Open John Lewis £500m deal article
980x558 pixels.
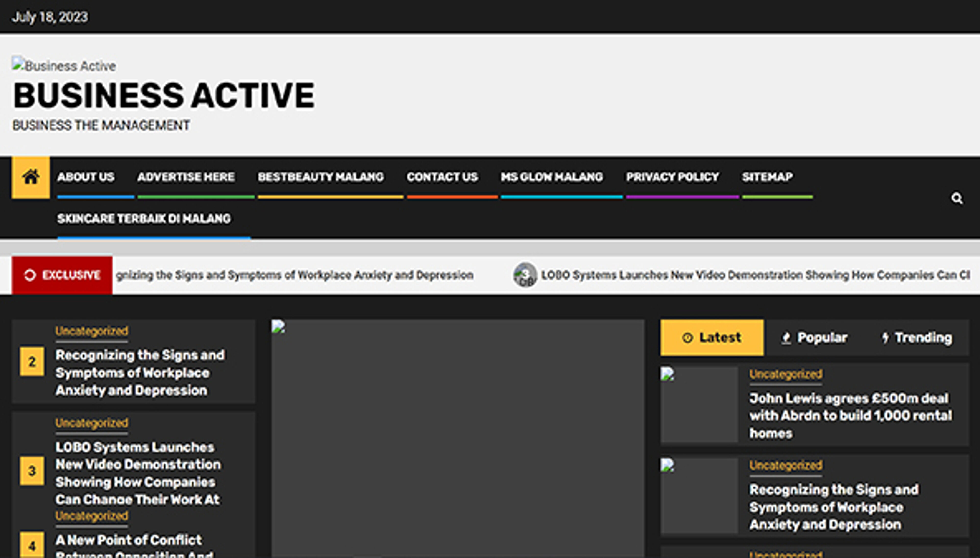(x=850, y=415)
